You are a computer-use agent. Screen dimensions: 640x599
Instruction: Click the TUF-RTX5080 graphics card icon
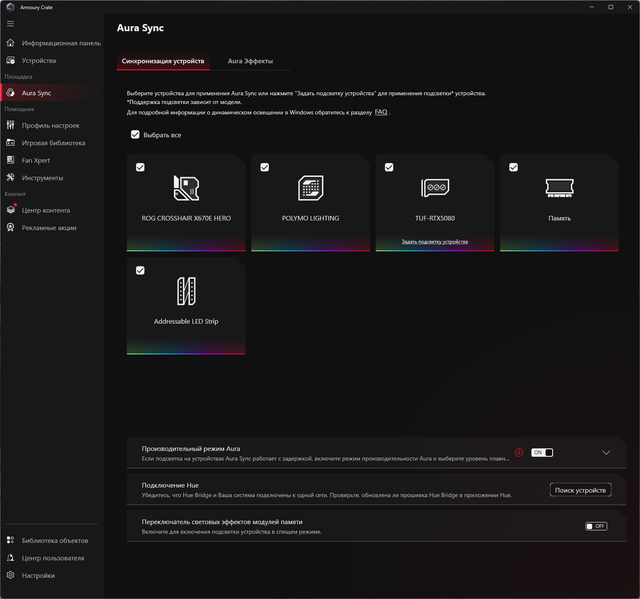(x=435, y=188)
